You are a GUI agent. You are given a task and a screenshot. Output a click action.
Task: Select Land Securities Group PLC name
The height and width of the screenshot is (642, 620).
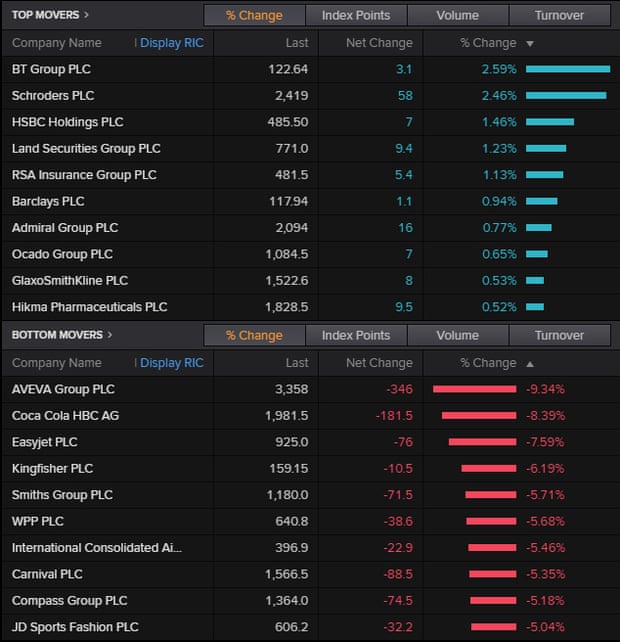[86, 149]
